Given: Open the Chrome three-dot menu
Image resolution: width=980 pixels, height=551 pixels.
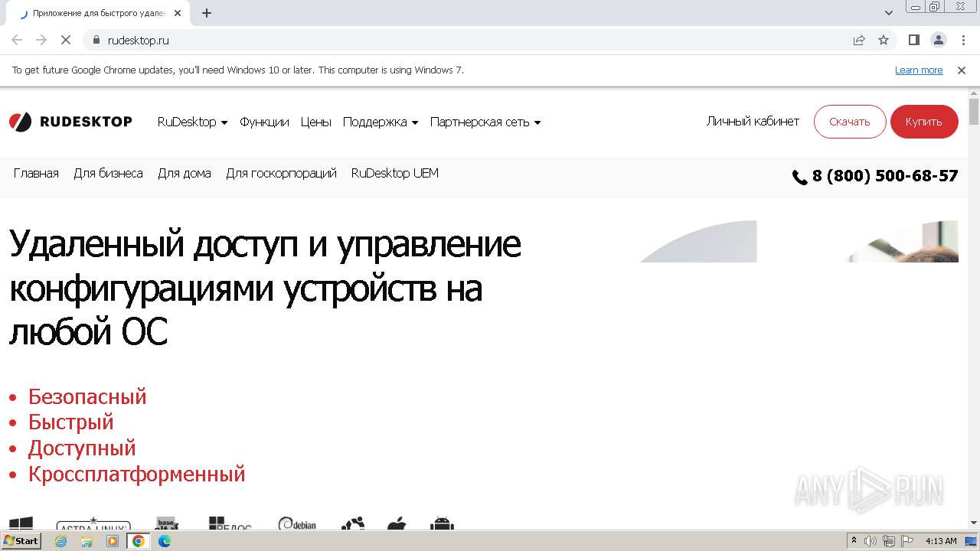Looking at the screenshot, I should coord(962,40).
